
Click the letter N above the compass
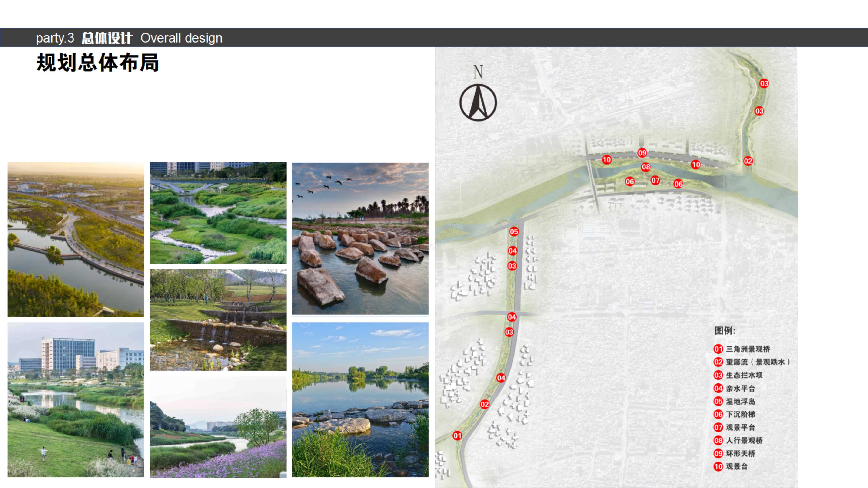[x=478, y=72]
